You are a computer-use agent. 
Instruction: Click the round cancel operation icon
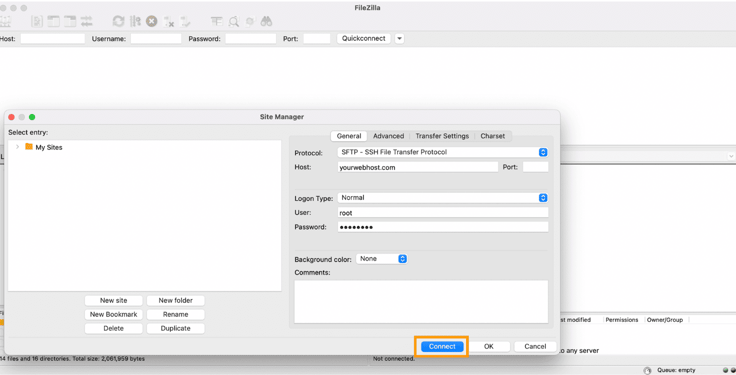pyautogui.click(x=151, y=21)
